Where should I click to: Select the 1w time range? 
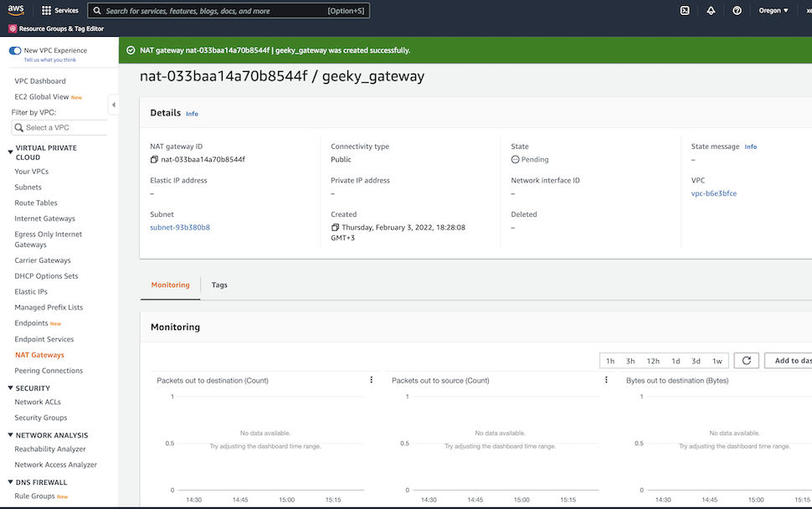point(717,361)
